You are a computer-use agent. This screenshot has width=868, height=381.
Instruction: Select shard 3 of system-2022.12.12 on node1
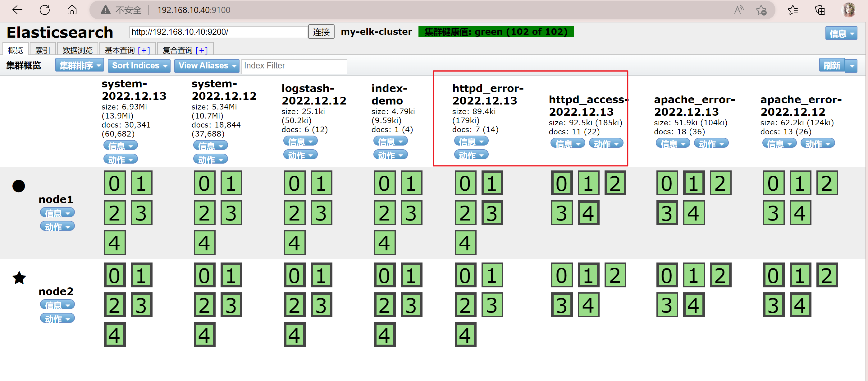pyautogui.click(x=231, y=213)
